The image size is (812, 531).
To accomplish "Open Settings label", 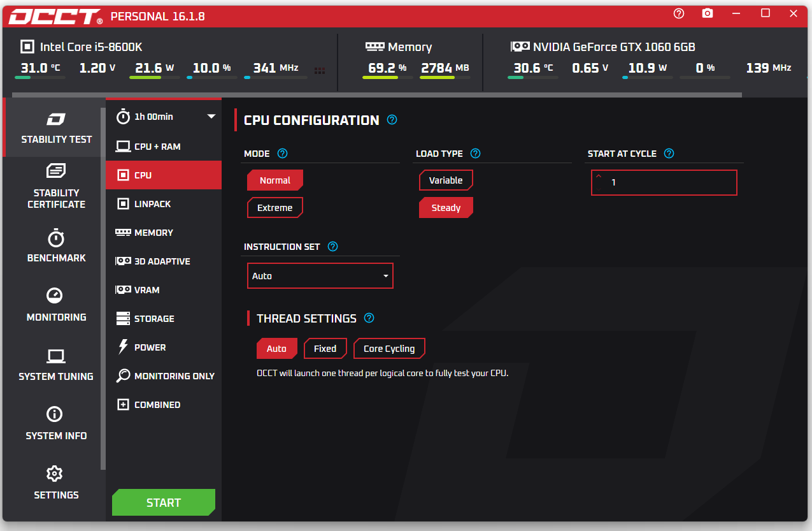I will 56,495.
